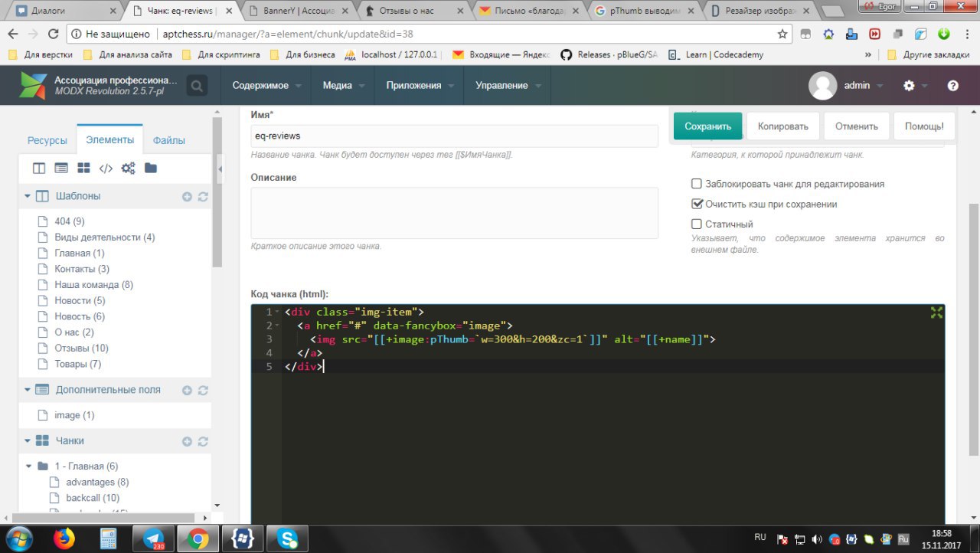This screenshot has height=553, width=980.
Task: Bookmark this page with the star icon
Action: (782, 34)
